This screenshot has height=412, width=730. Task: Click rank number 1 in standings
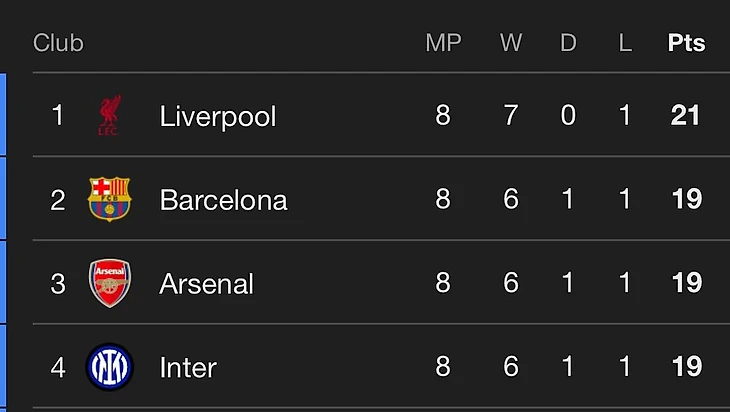click(x=57, y=116)
